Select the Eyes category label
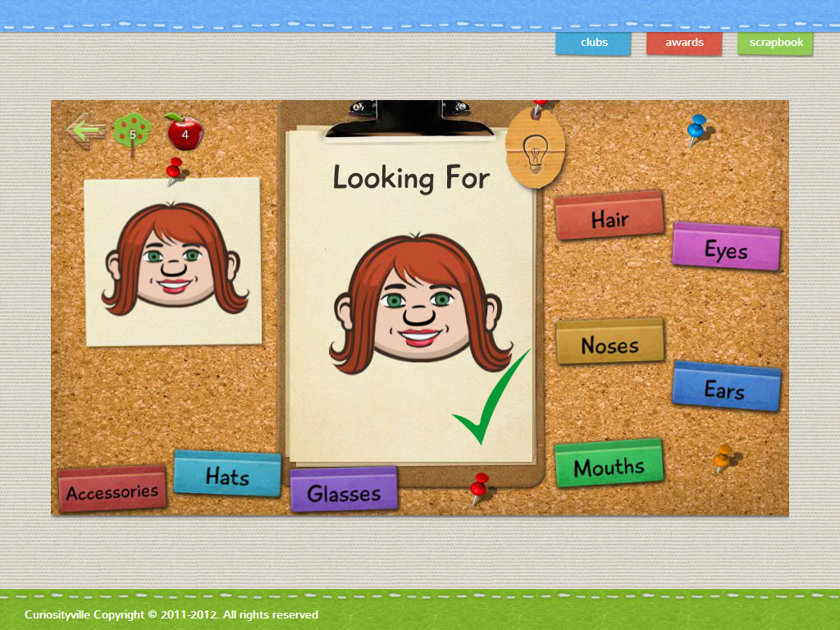840x630 pixels. 726,247
